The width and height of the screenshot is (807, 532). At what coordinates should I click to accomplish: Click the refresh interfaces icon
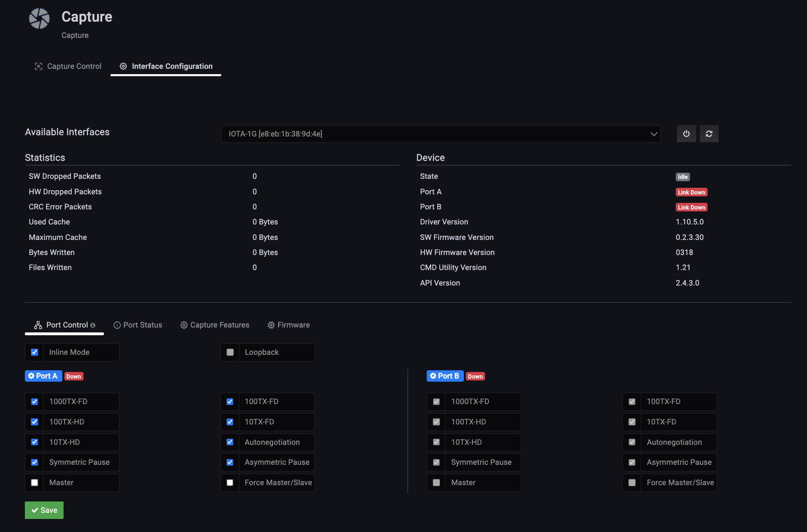(x=709, y=134)
